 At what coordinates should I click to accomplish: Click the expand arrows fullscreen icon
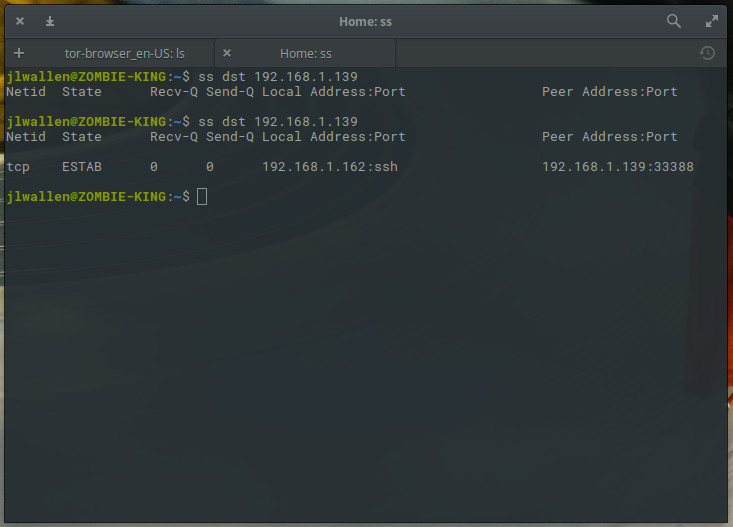(x=712, y=20)
